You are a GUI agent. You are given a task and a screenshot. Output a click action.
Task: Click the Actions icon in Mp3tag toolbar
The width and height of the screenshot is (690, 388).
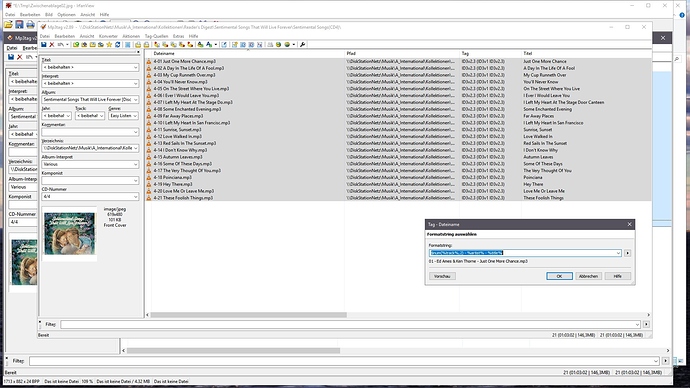click(200, 44)
